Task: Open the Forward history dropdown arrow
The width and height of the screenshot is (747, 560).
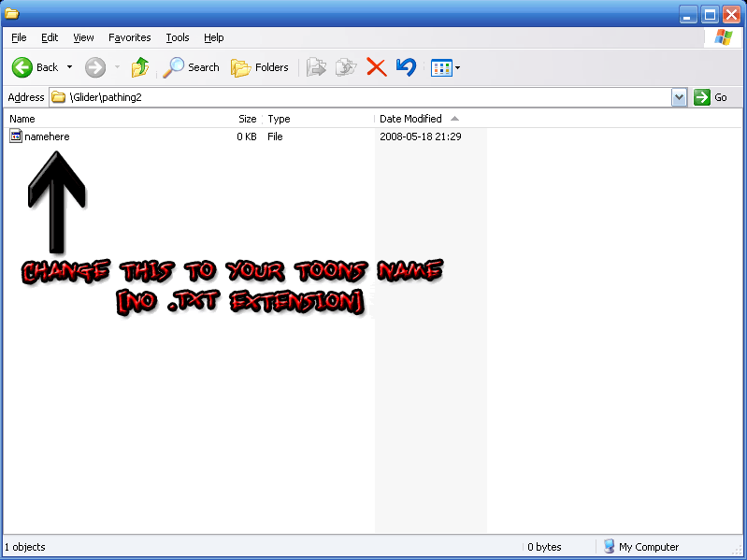Action: 117,67
